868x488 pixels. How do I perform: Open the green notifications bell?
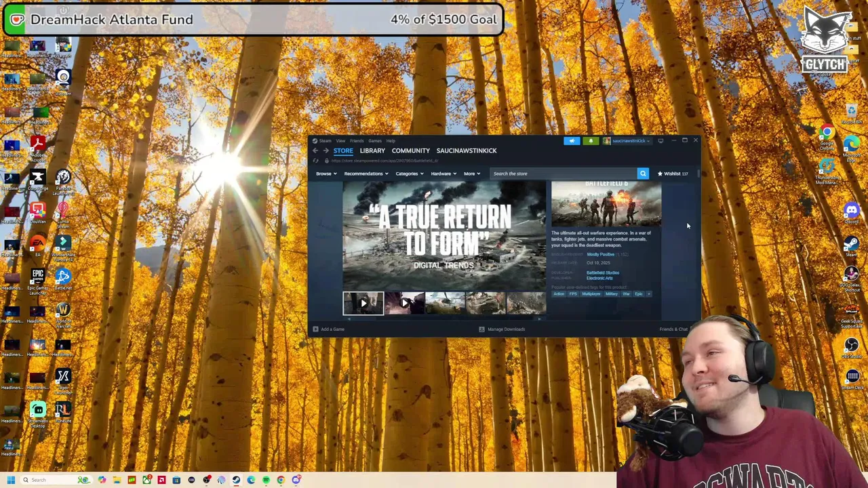tap(591, 141)
